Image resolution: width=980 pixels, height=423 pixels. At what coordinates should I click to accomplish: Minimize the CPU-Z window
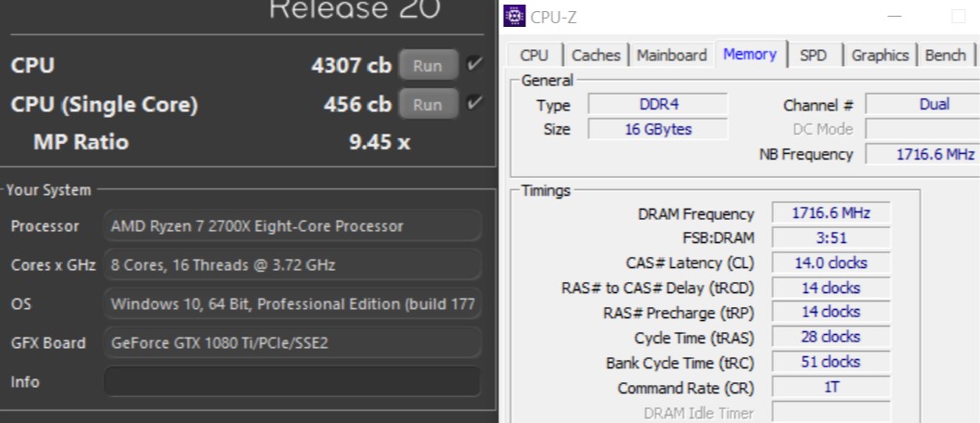point(895,17)
